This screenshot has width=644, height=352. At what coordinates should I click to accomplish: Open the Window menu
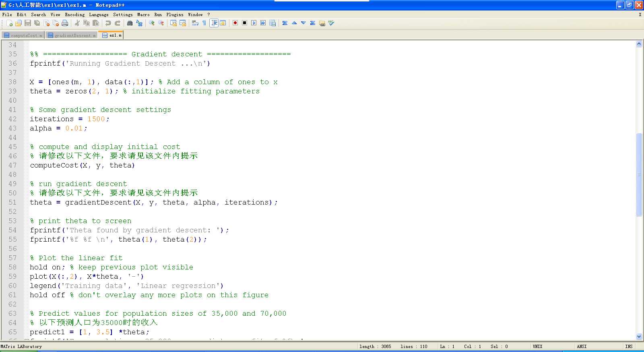pos(195,14)
